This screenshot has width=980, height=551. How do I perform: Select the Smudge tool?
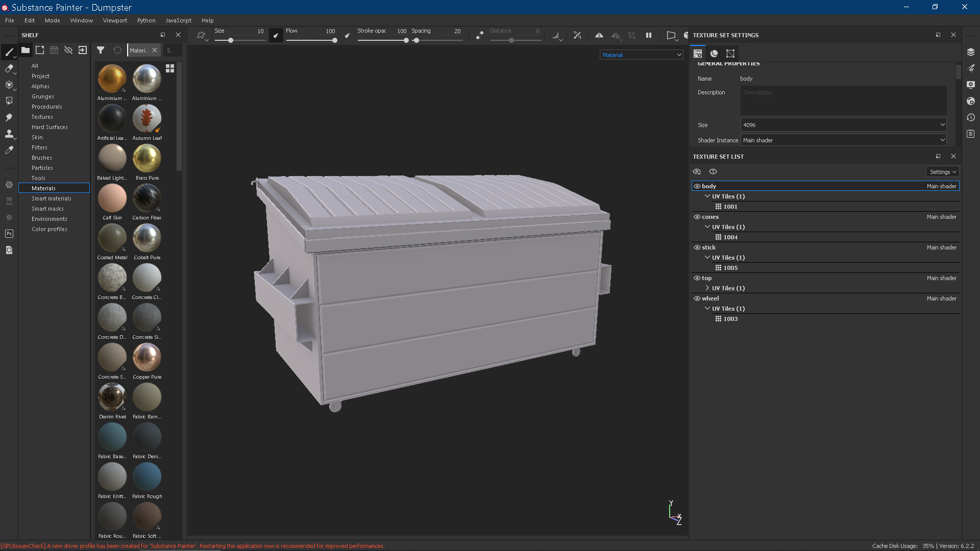(x=9, y=117)
